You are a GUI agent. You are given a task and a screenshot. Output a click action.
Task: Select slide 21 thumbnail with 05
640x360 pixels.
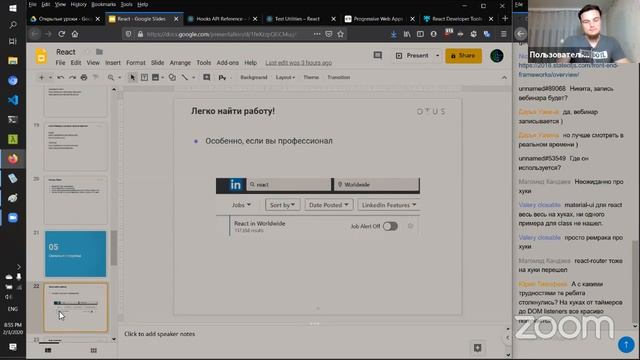(76, 254)
